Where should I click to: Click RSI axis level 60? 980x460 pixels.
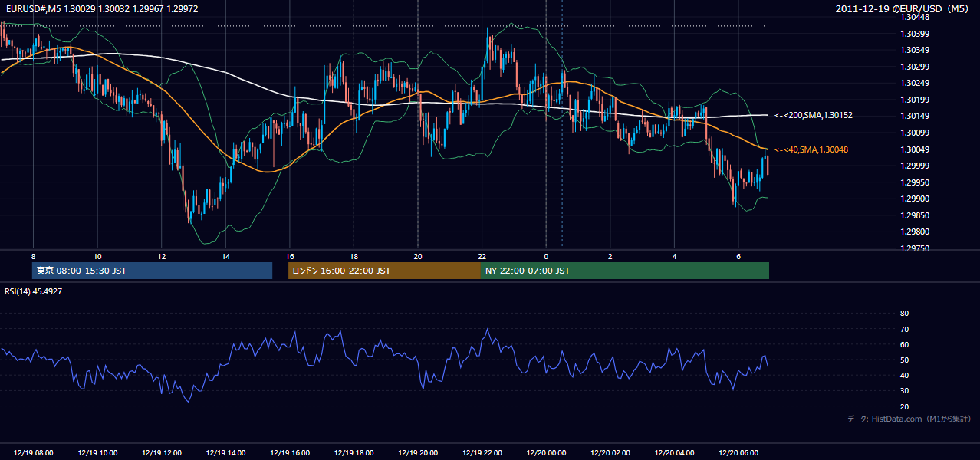click(904, 345)
